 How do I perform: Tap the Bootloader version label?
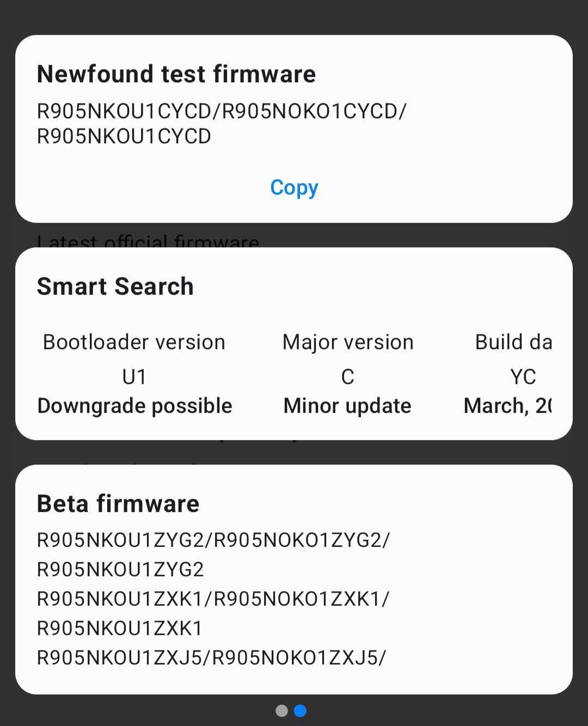tap(134, 342)
